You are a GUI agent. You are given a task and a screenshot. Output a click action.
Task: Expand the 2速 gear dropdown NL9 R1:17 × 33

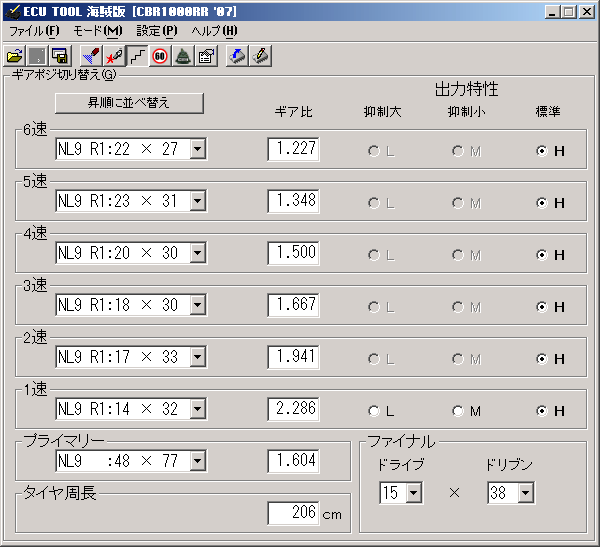[198, 357]
